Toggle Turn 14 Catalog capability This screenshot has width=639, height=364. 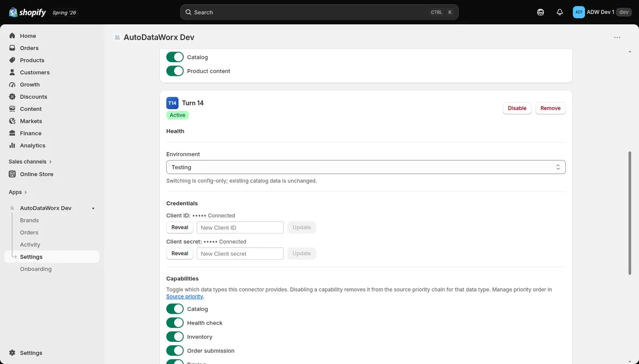coord(175,309)
